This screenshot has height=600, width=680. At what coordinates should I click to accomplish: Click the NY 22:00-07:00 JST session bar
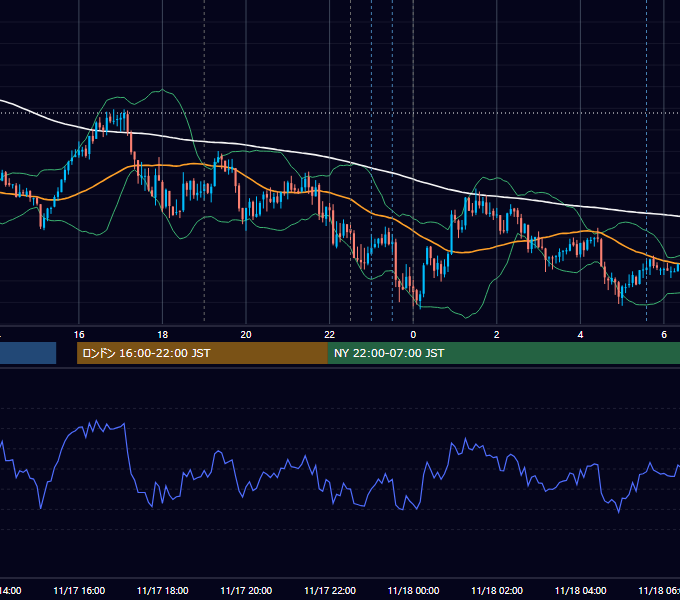coord(503,353)
